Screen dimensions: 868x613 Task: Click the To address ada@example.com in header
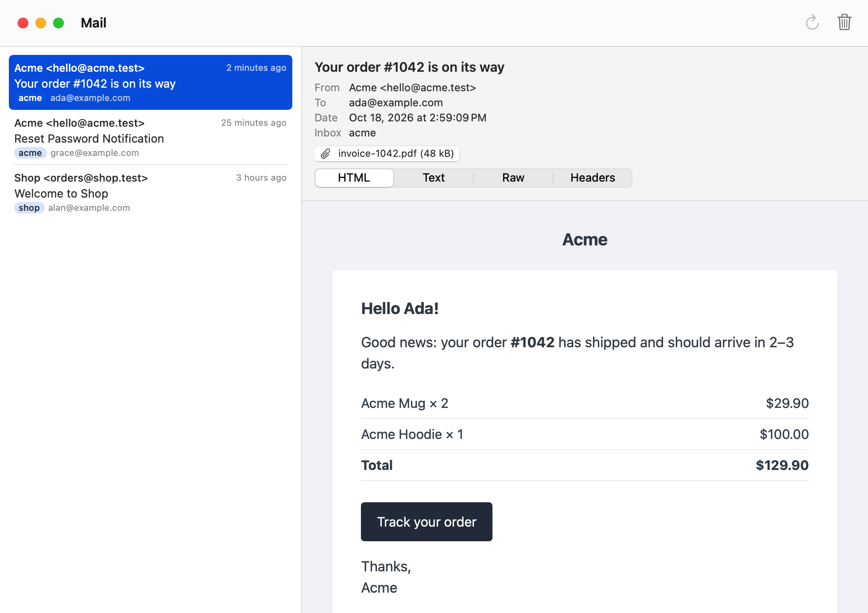[x=396, y=103]
